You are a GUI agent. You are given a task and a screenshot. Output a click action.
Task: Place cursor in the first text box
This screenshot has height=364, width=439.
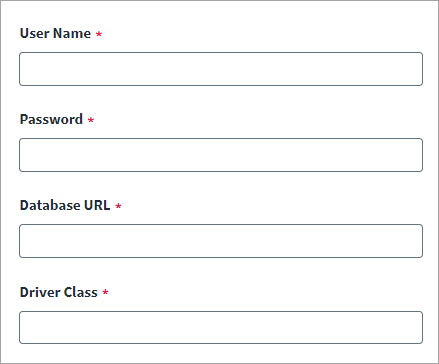(221, 69)
